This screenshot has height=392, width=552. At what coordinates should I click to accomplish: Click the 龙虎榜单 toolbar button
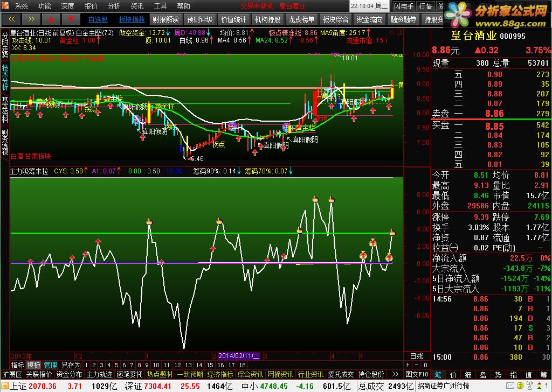click(x=301, y=19)
